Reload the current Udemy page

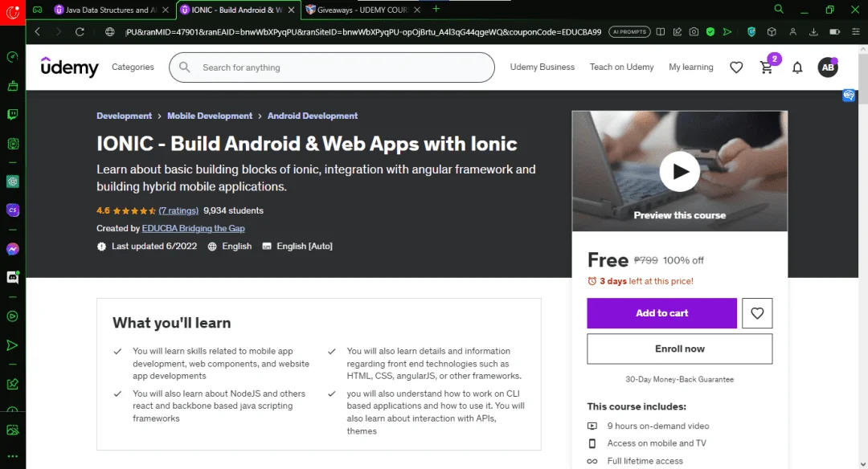(x=80, y=32)
